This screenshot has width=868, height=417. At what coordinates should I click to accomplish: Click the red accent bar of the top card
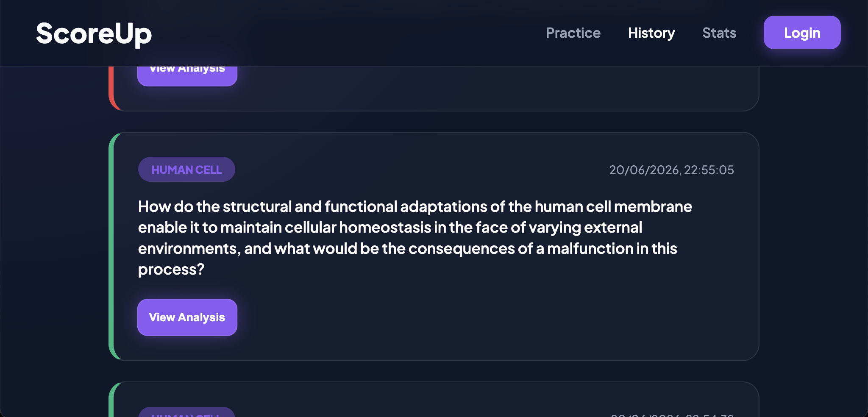click(111, 87)
